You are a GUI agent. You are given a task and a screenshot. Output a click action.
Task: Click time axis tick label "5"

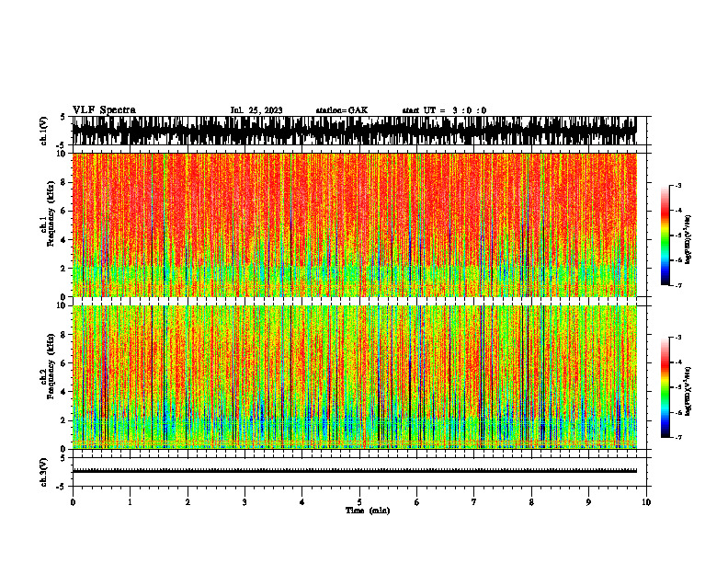pyautogui.click(x=359, y=502)
